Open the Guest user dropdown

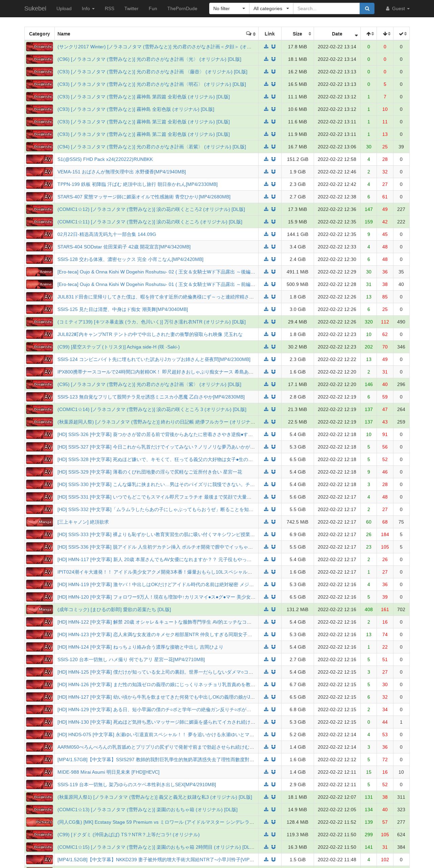(397, 8)
